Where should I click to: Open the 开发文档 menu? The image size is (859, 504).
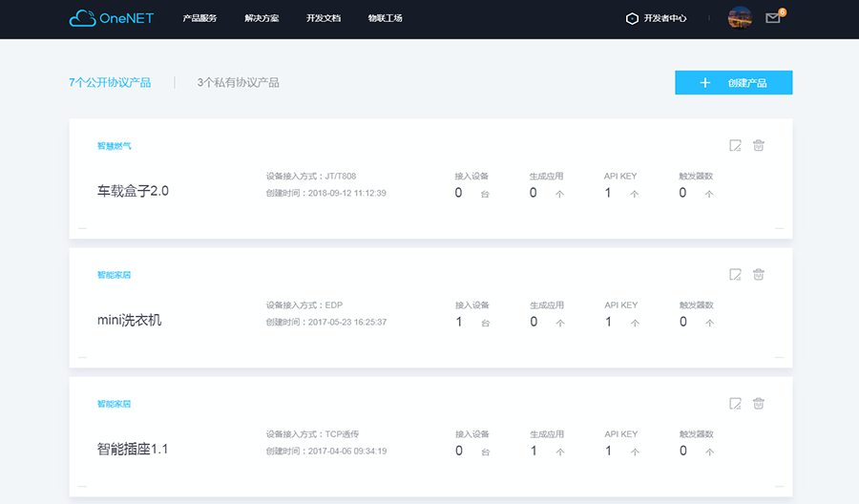(x=324, y=18)
